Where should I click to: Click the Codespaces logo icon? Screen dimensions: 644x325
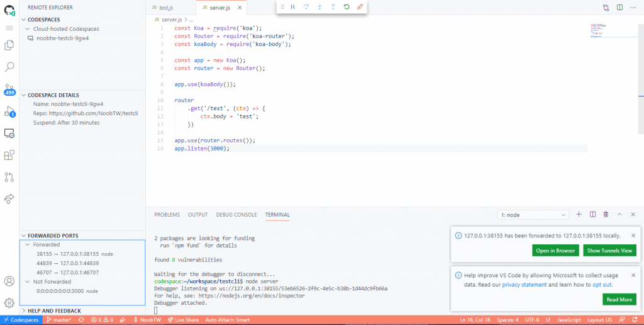click(10, 10)
